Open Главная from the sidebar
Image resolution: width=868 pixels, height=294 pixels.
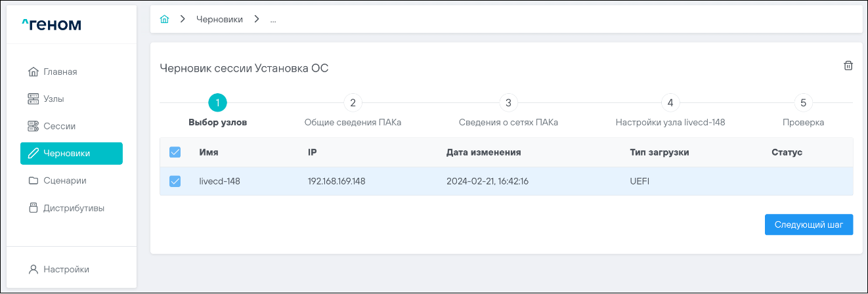point(60,72)
